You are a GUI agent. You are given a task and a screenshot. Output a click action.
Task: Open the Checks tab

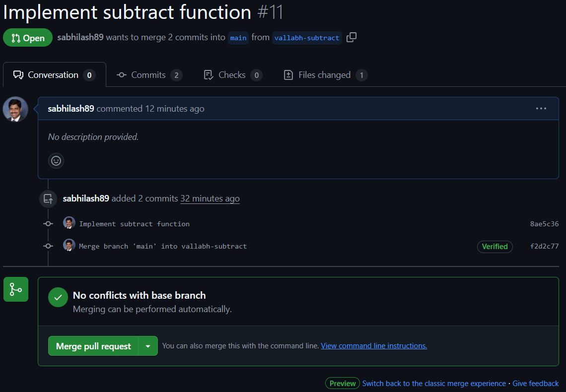tap(232, 75)
